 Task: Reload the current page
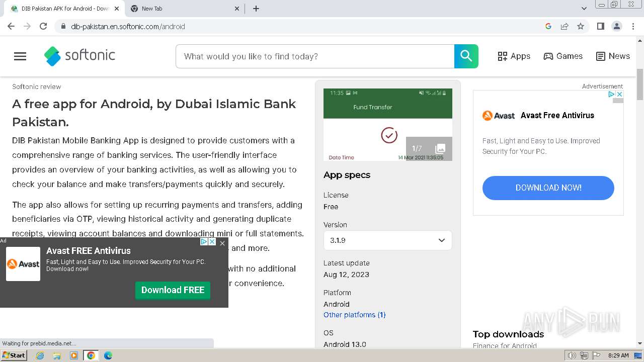click(x=43, y=26)
